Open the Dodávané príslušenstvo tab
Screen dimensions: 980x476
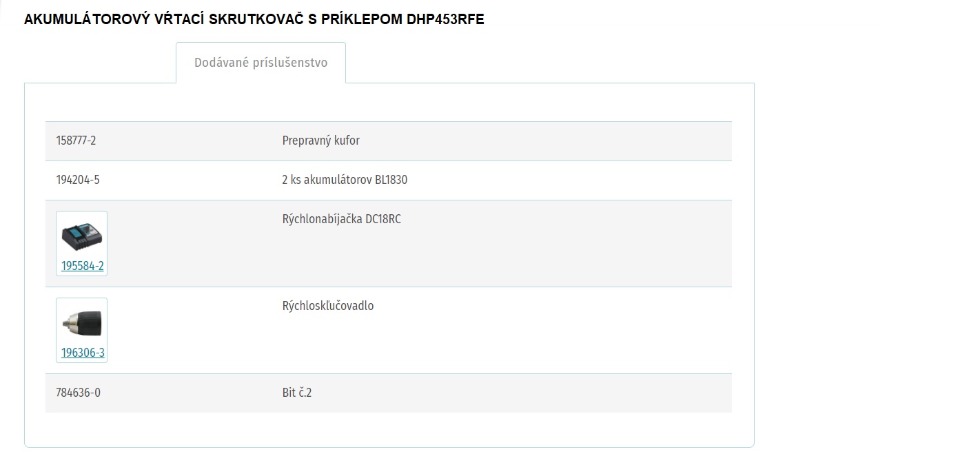point(261,63)
